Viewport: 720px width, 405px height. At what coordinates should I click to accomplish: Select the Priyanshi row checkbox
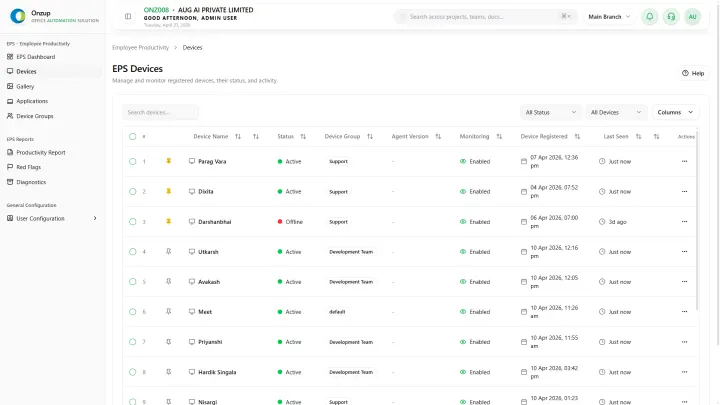click(133, 342)
